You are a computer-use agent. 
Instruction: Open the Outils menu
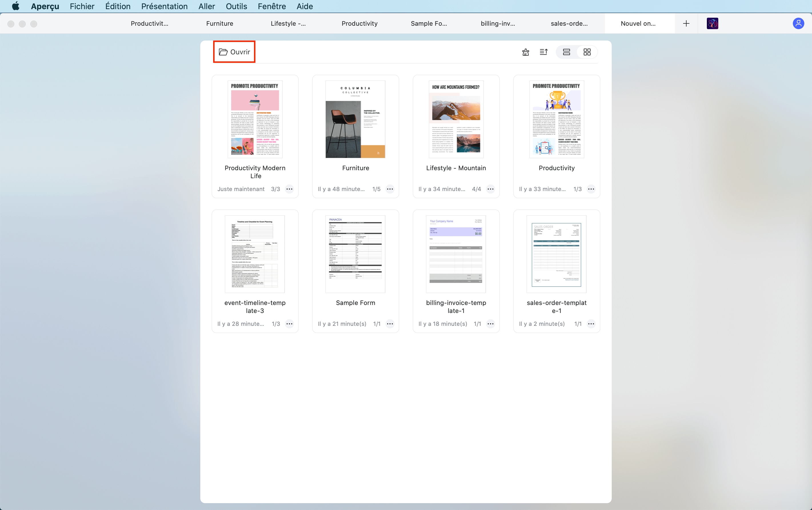click(x=236, y=7)
